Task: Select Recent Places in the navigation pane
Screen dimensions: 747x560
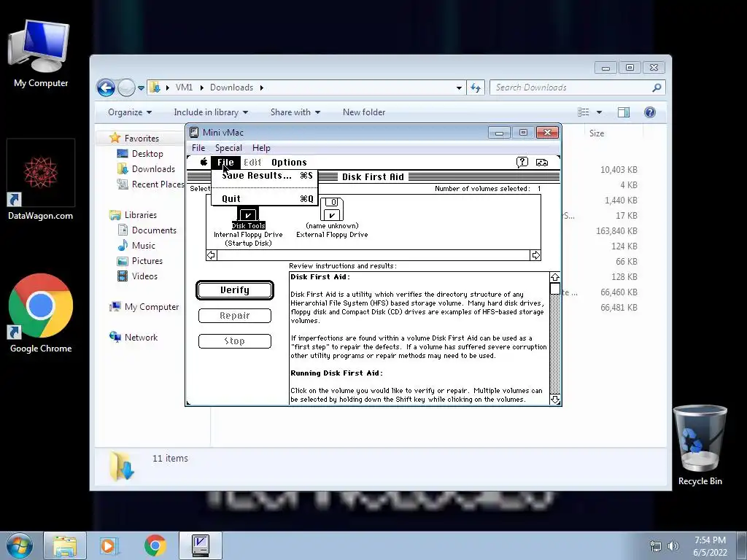Action: 158,184
